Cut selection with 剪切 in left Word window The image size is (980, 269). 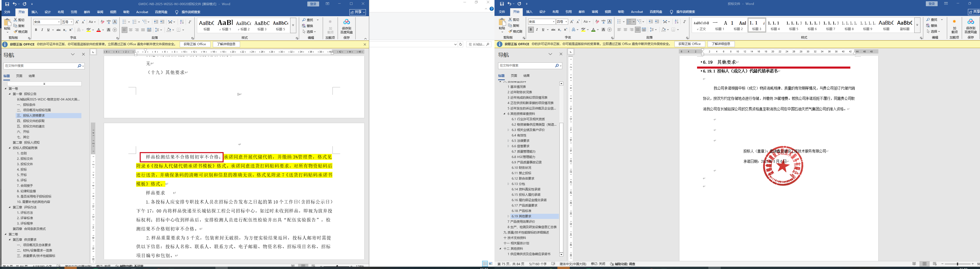point(19,20)
